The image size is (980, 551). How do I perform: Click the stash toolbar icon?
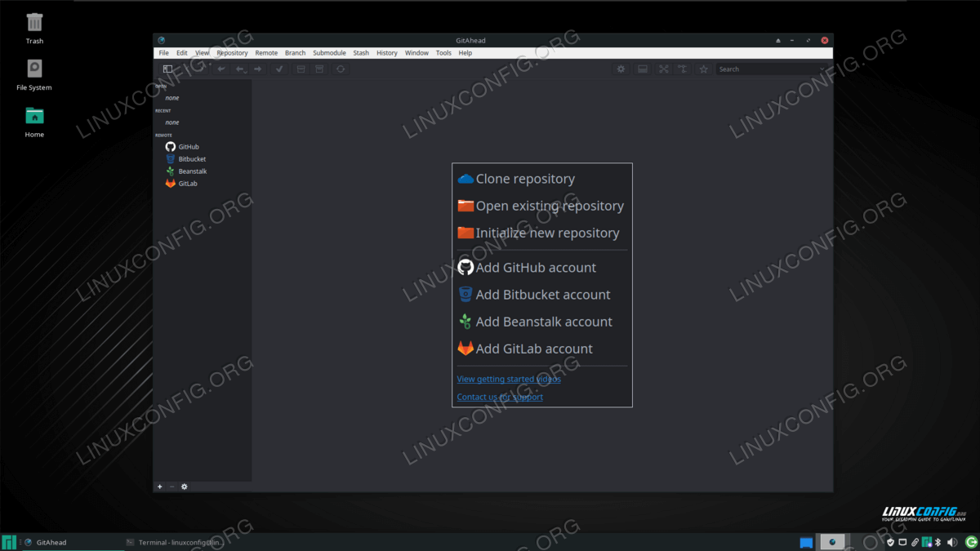[x=301, y=69]
